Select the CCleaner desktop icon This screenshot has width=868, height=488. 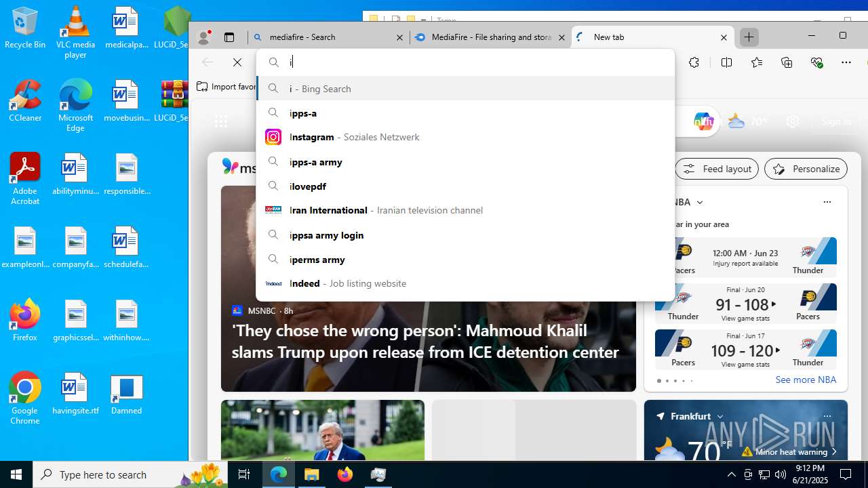(x=25, y=100)
